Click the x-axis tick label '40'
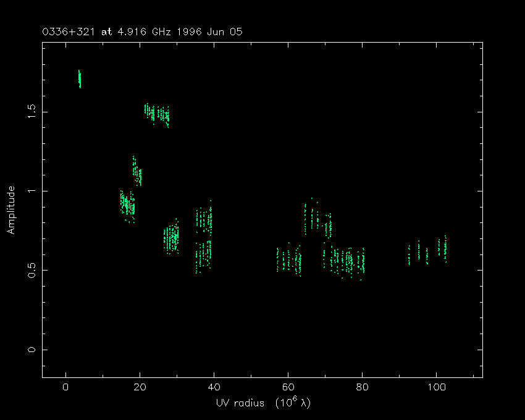Screen dimensions: 525x420 pyautogui.click(x=214, y=387)
